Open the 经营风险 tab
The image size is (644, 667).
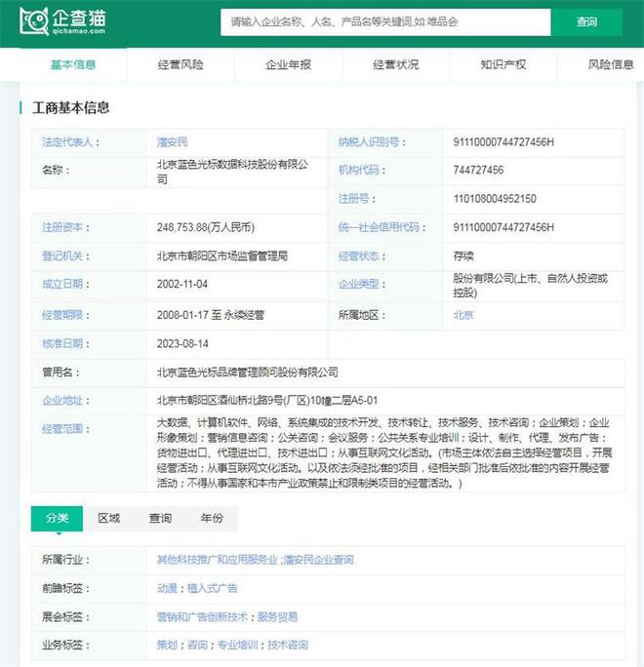click(x=181, y=64)
